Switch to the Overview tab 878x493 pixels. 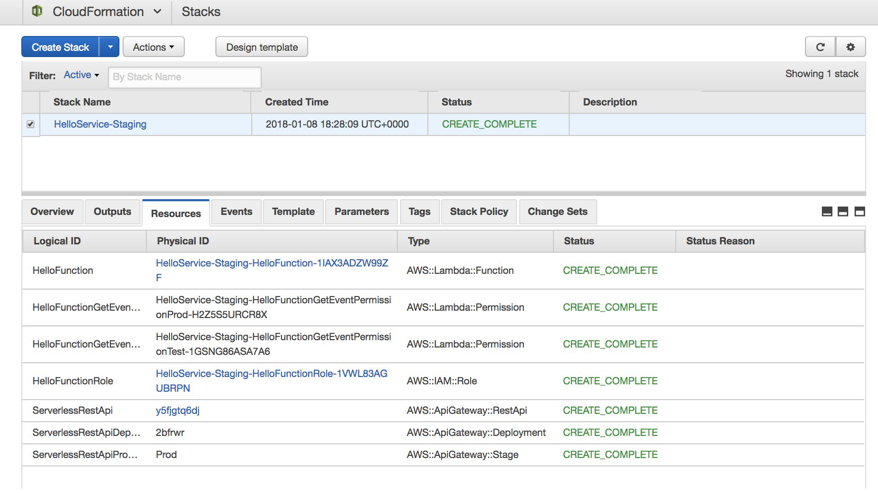[x=52, y=212]
